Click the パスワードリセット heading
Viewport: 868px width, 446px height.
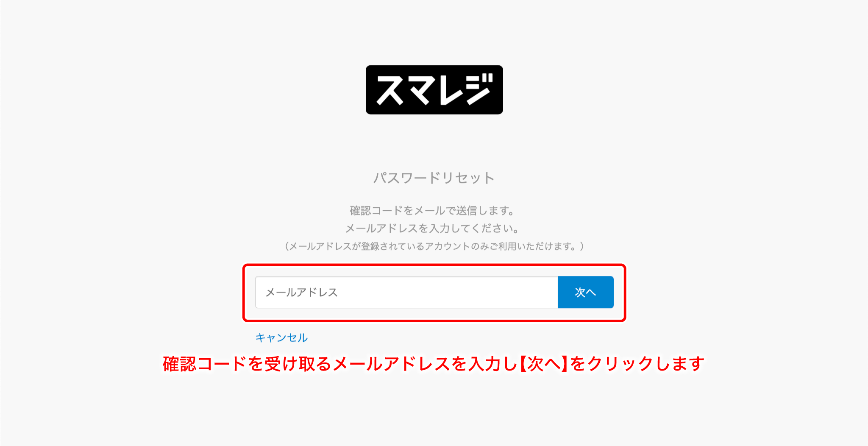point(434,178)
